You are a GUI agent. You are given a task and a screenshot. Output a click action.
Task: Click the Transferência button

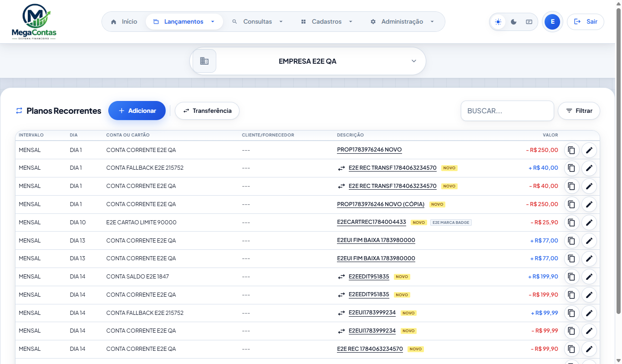click(207, 111)
